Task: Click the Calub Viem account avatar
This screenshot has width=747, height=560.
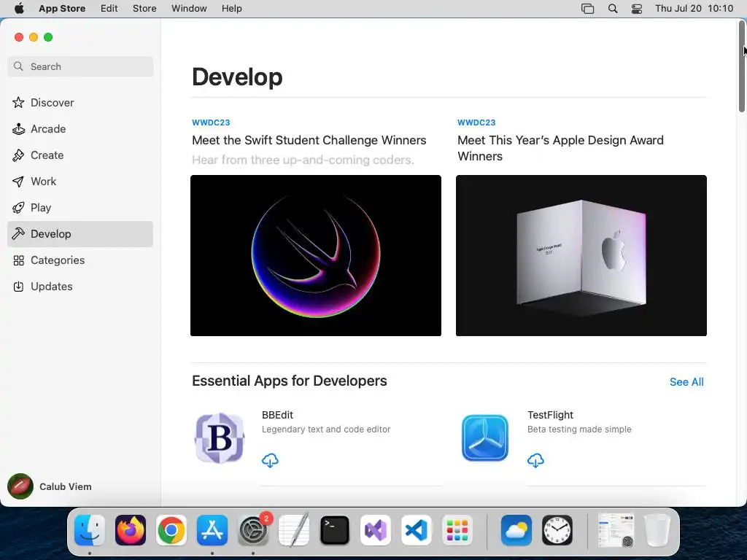Action: (x=20, y=486)
